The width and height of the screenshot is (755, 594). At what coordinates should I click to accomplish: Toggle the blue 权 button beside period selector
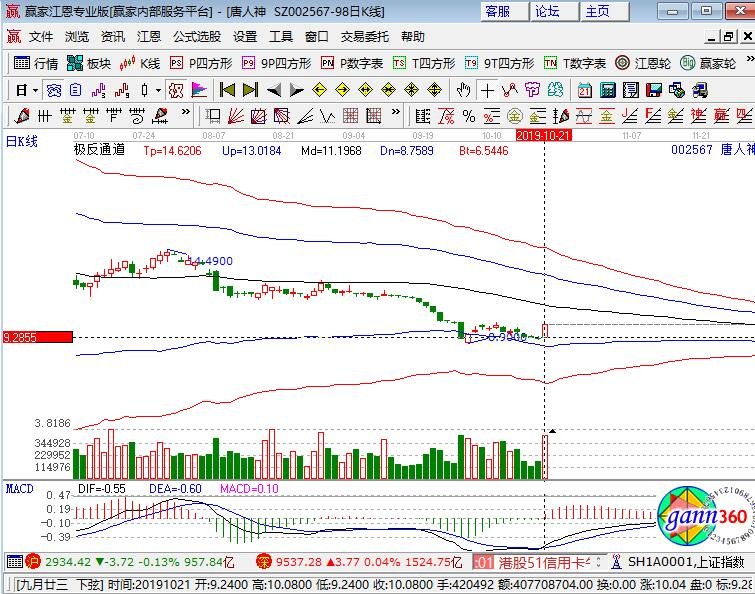pyautogui.click(x=53, y=90)
